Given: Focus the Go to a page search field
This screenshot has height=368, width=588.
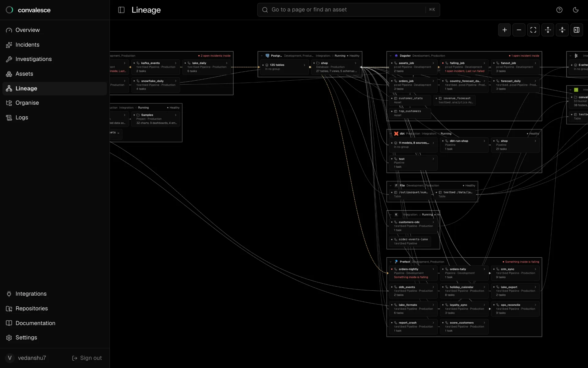Looking at the screenshot, I should pyautogui.click(x=349, y=10).
